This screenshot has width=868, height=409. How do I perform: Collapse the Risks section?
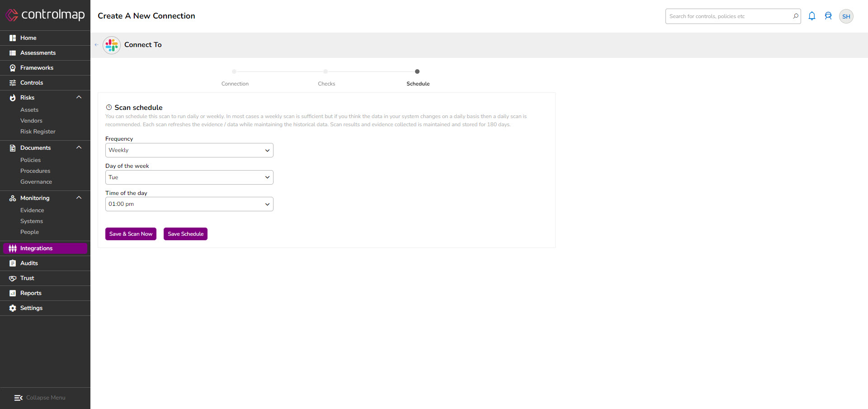click(x=79, y=97)
